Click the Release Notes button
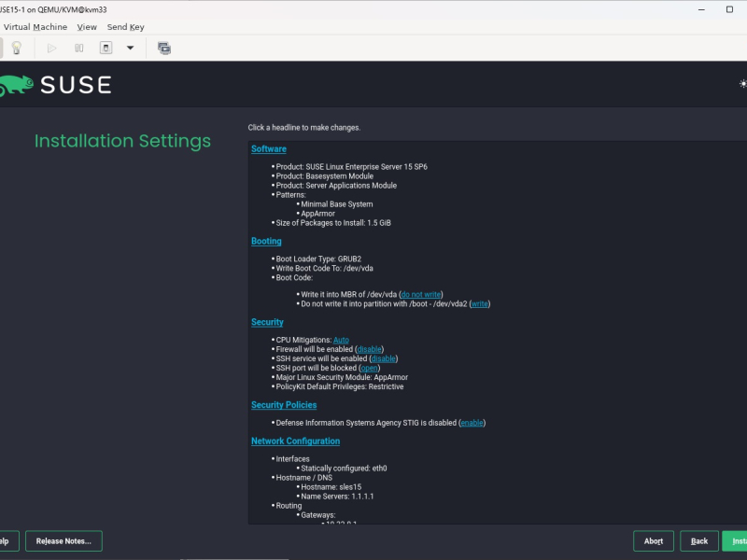 click(x=63, y=541)
